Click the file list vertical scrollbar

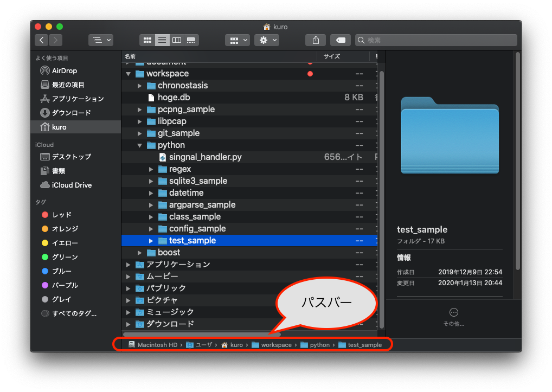pos(382,200)
